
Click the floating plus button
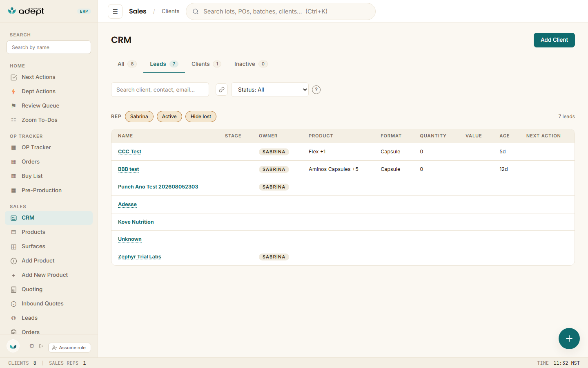569,339
